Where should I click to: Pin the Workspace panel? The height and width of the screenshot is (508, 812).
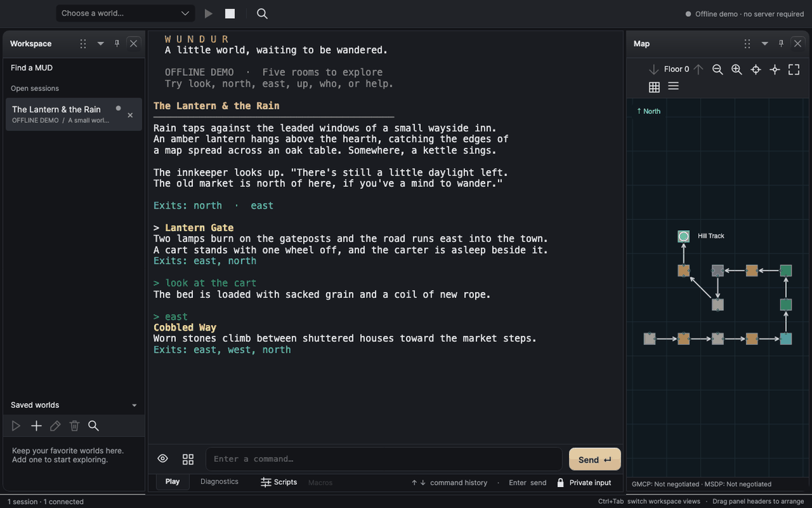click(117, 43)
